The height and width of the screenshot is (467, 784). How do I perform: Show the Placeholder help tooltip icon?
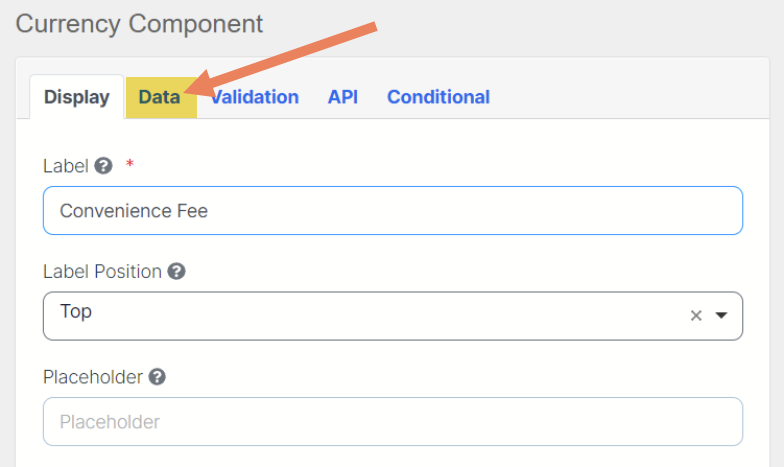tap(156, 377)
